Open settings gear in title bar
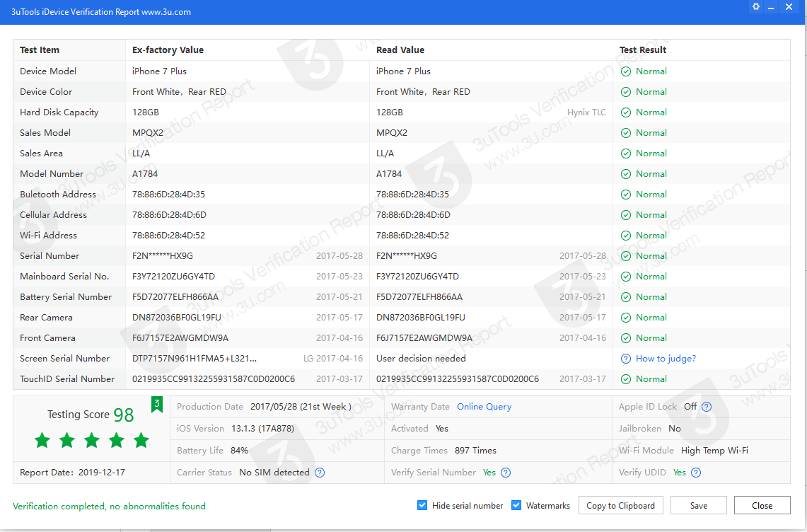Viewport: 807px width, 532px height. [756, 7]
